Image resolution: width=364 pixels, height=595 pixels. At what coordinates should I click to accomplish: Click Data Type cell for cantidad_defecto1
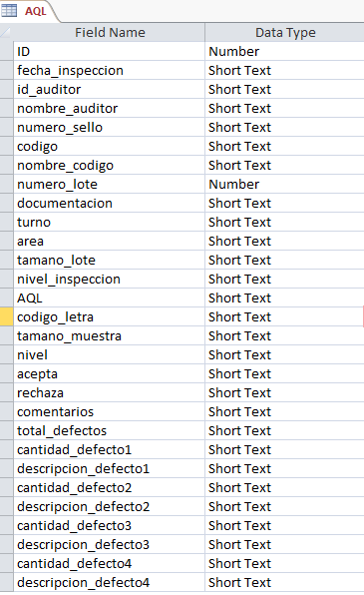tap(285, 449)
